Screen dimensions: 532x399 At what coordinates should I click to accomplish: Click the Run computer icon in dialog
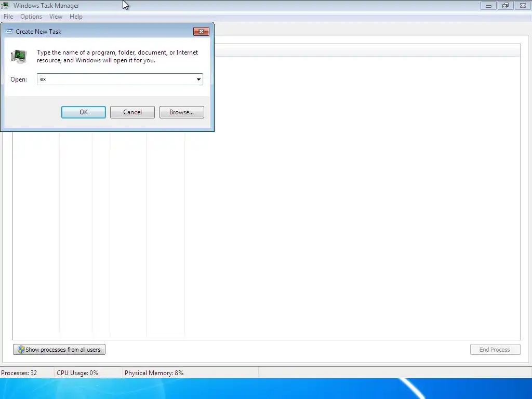(19, 56)
